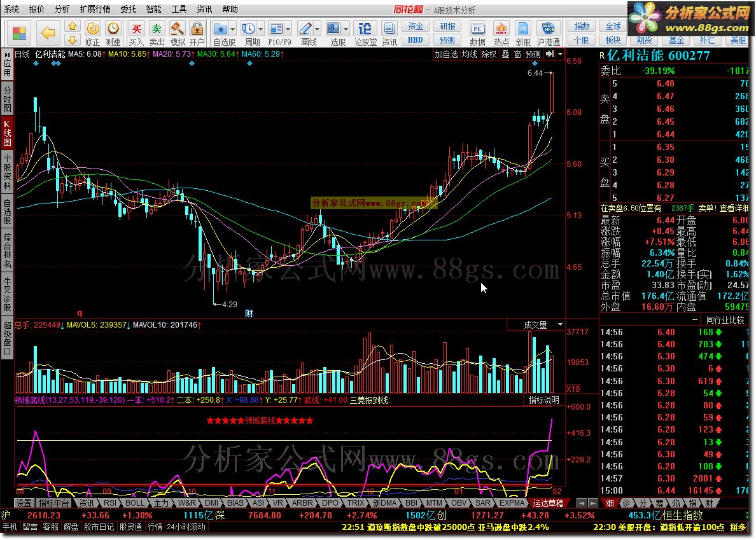Switch to the BOLL indicator tab
This screenshot has height=540, width=756.
tap(135, 503)
